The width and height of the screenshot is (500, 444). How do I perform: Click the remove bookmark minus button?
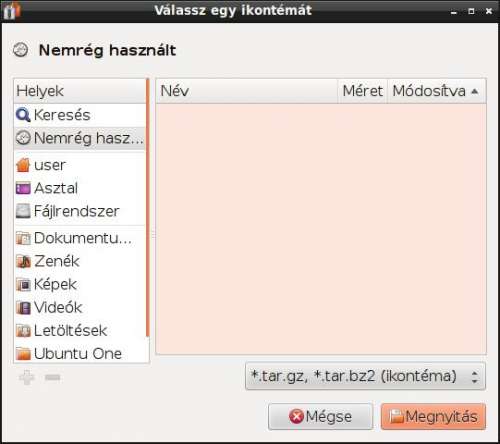click(x=52, y=377)
